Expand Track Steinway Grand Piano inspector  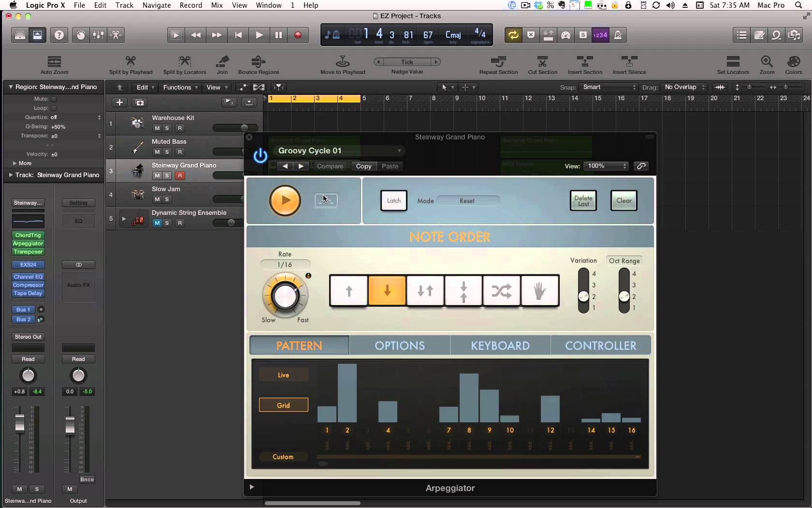coord(11,175)
